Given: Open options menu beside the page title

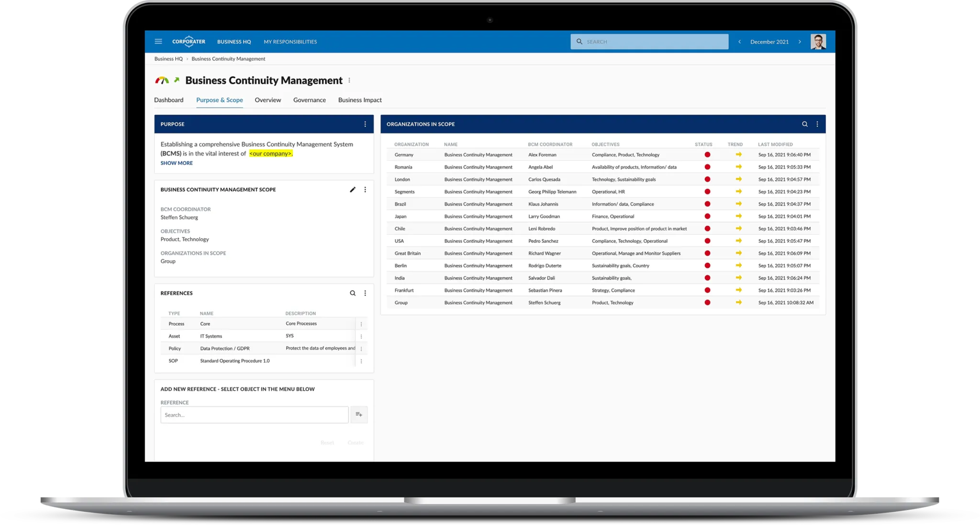Looking at the screenshot, I should tap(349, 80).
